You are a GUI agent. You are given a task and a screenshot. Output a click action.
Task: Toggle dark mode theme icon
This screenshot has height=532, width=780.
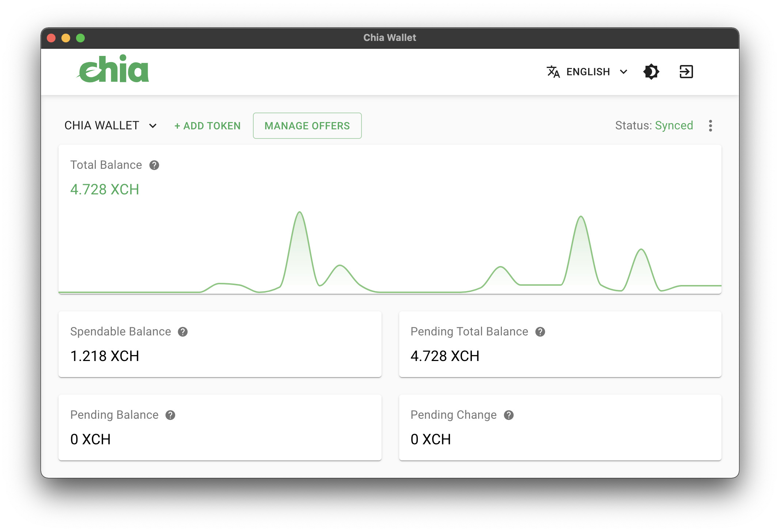pyautogui.click(x=651, y=72)
